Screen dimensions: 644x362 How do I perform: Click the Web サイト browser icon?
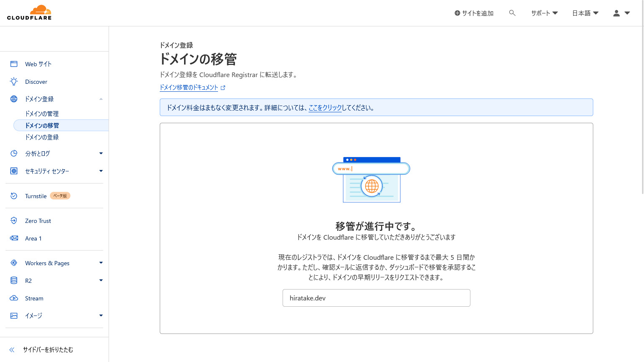coord(14,64)
